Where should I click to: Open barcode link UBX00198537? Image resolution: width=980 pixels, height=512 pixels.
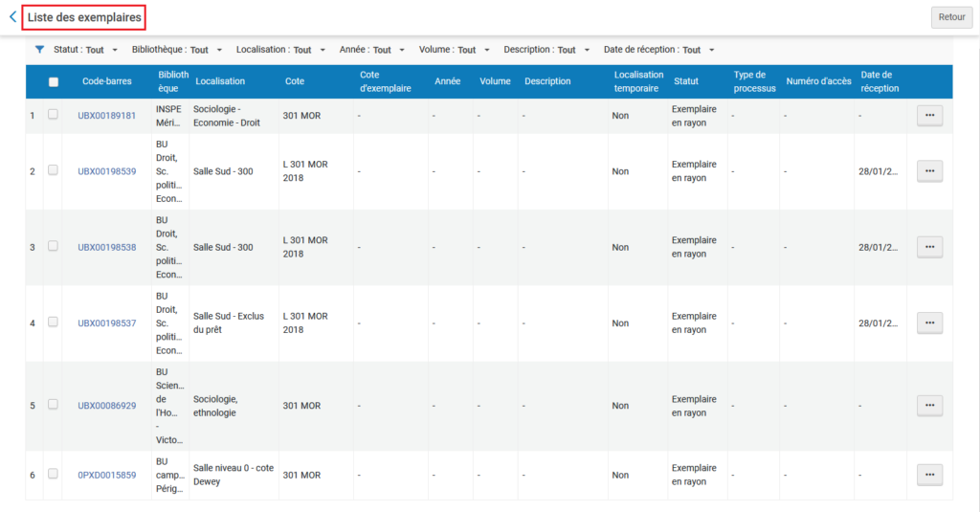point(107,323)
